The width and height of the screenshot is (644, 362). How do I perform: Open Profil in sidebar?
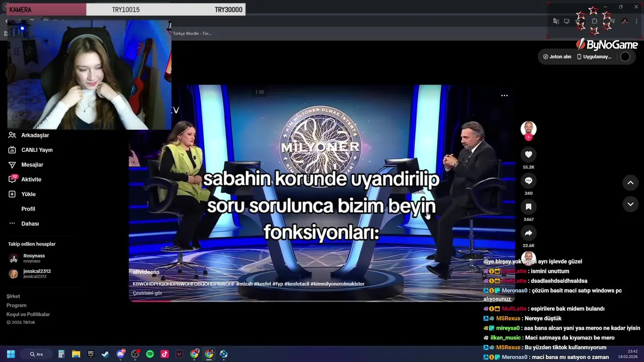coord(28,209)
